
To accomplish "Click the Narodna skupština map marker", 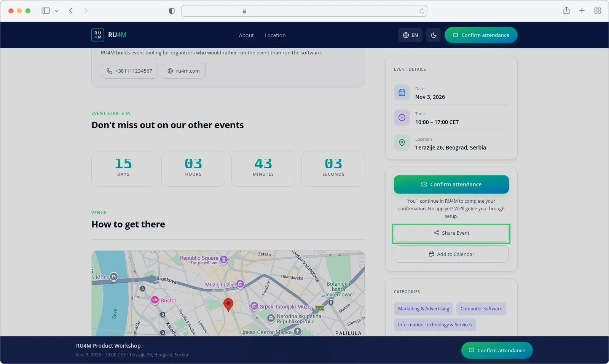I will coord(271,318).
